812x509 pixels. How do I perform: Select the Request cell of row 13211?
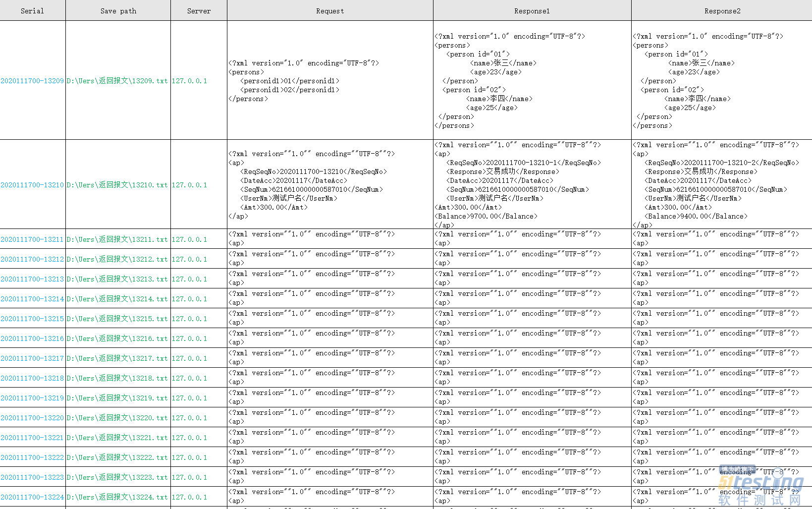[x=330, y=239]
